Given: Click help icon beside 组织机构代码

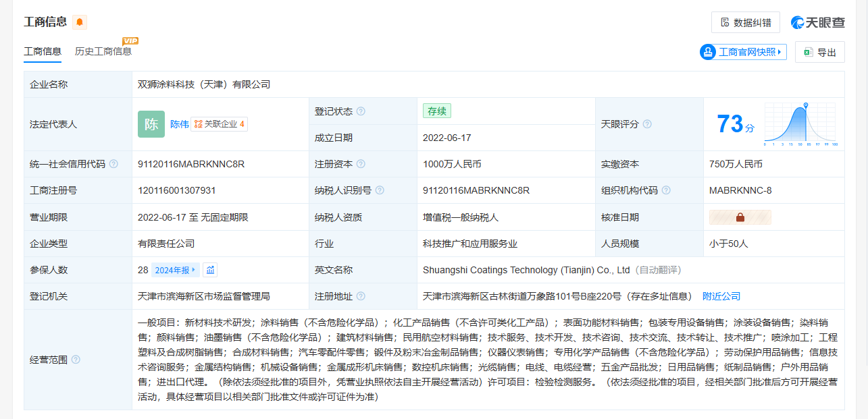Looking at the screenshot, I should (x=666, y=190).
